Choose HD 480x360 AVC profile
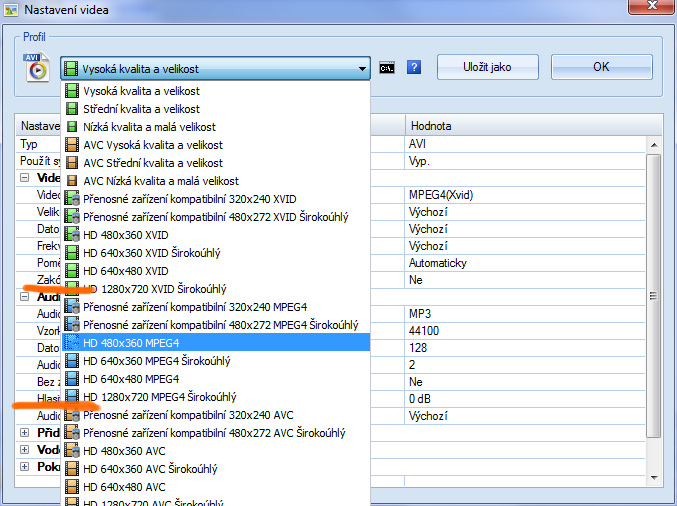 pos(216,451)
